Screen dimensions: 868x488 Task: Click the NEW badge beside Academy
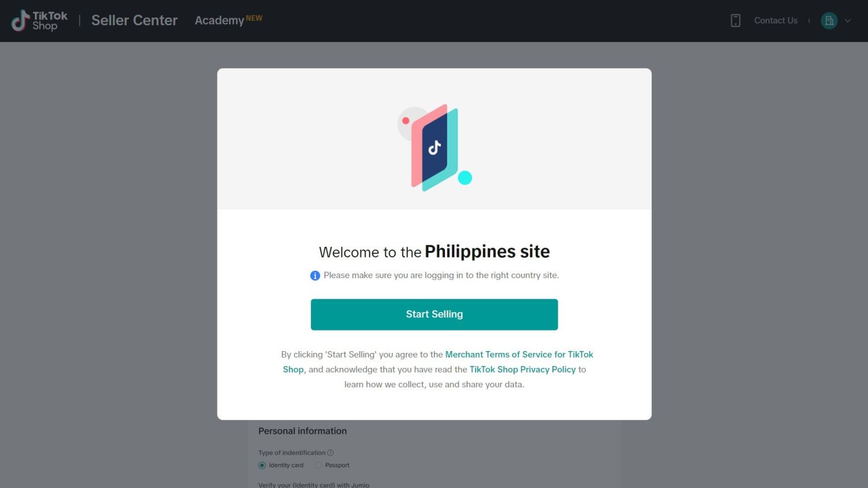pyautogui.click(x=254, y=18)
